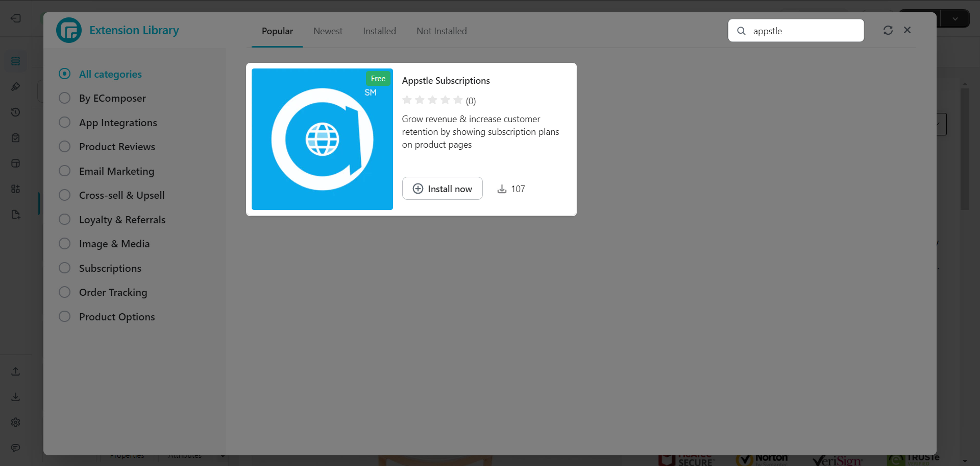Click the download count icon beside 107
The image size is (980, 466).
pos(502,189)
